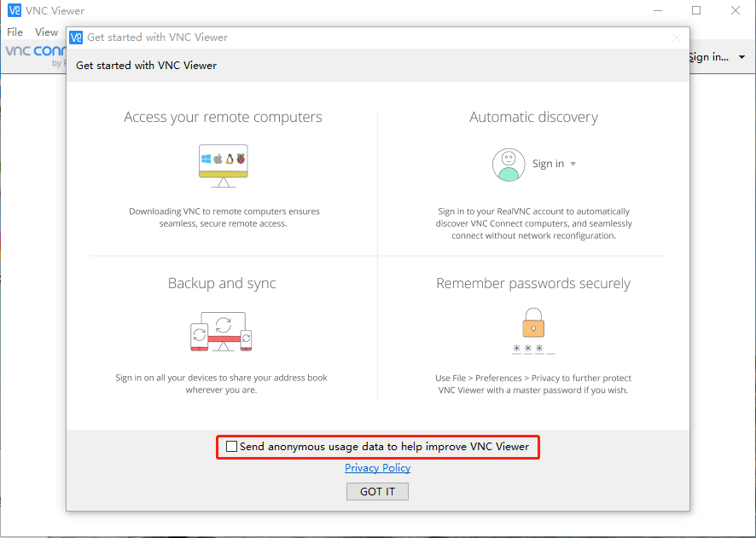Click the orange padlock password icon
This screenshot has width=756, height=538.
(x=533, y=324)
